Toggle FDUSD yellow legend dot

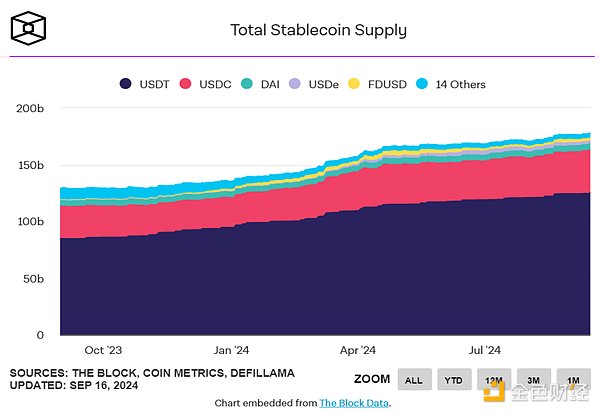coord(352,84)
